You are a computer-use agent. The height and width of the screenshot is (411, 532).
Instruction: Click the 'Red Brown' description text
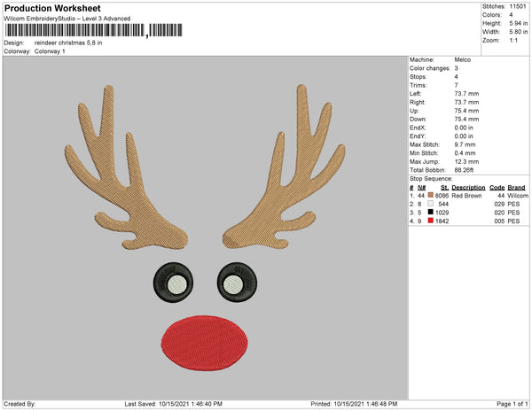466,196
